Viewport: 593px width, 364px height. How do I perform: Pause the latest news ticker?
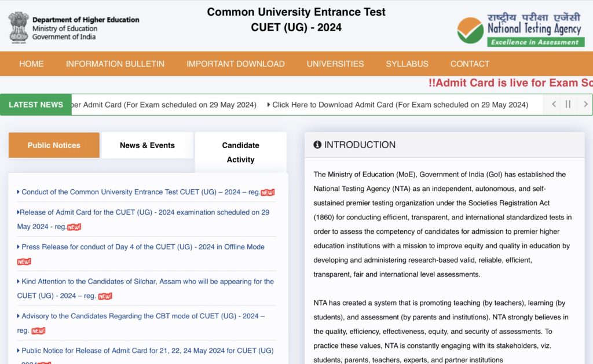(568, 104)
